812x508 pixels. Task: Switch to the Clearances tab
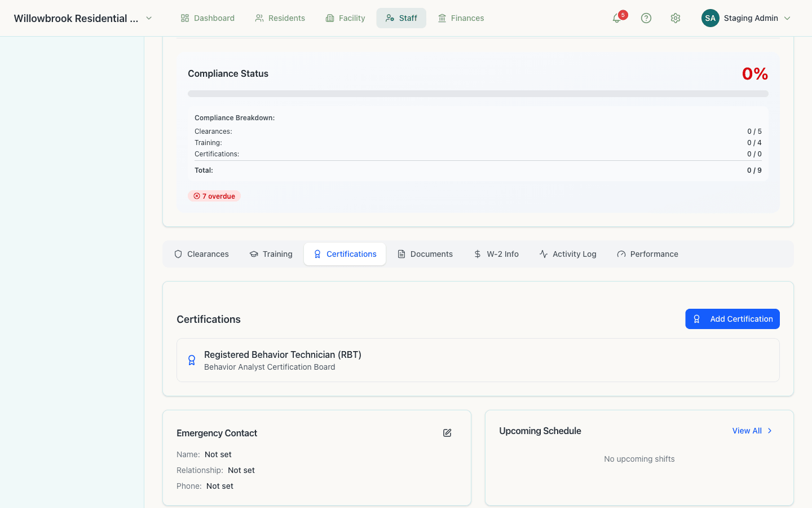click(x=201, y=254)
